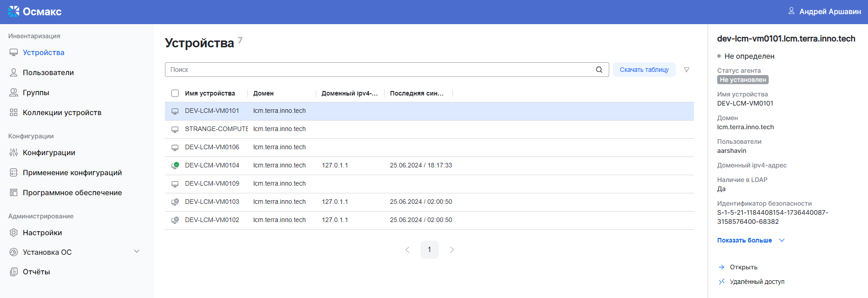Select page 1 in pagination
This screenshot has height=298, width=868.
429,250
